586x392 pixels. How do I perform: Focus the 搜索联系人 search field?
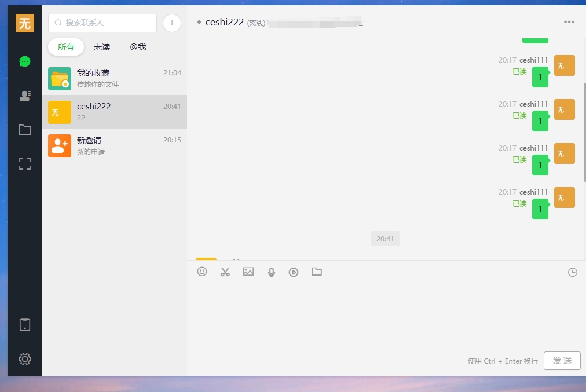102,23
